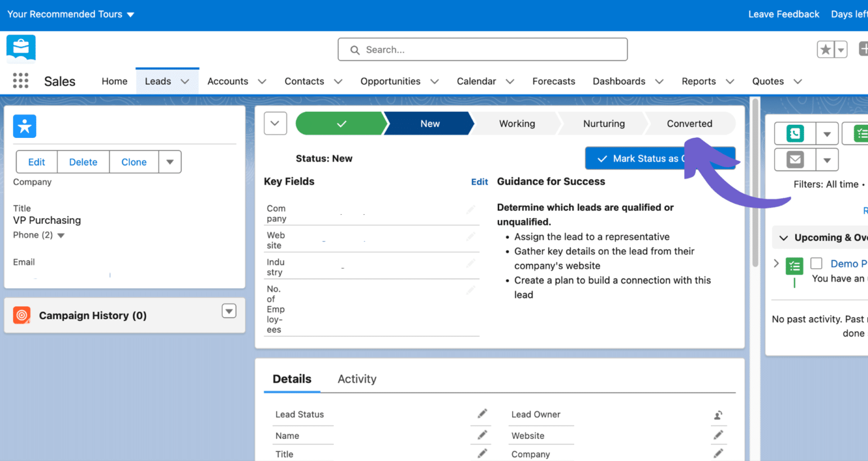Click the pencil icon next to Company field
The width and height of the screenshot is (868, 461).
pyautogui.click(x=471, y=210)
